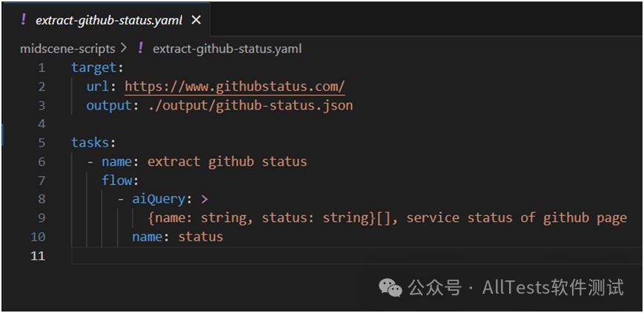Click the output path ./output/github-status.json
The height and width of the screenshot is (313, 644).
(x=250, y=106)
